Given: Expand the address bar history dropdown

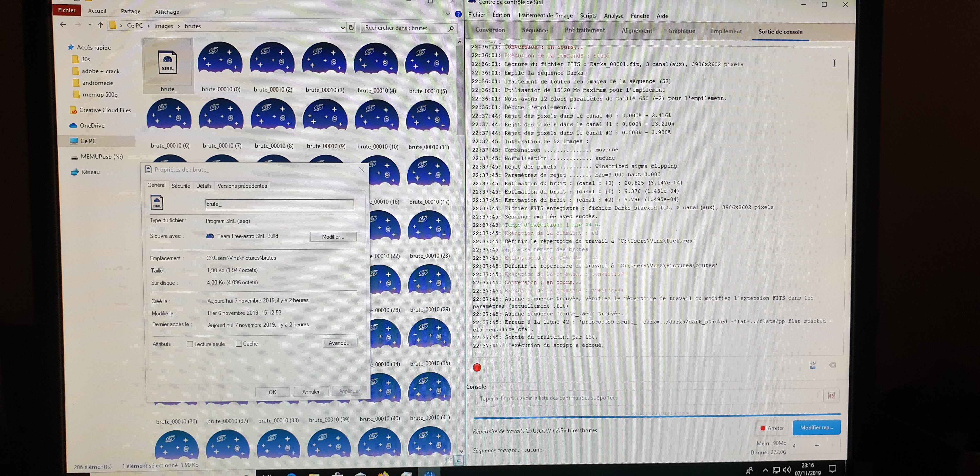Looking at the screenshot, I should click(x=342, y=27).
